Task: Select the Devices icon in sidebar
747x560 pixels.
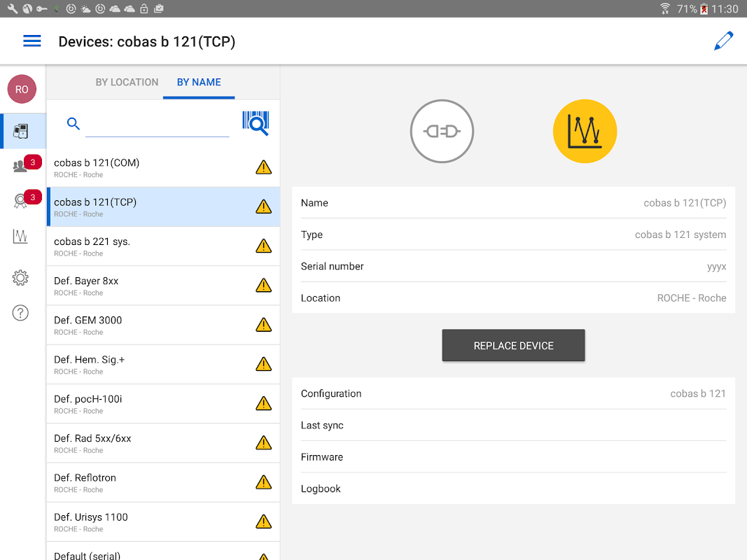Action: click(x=21, y=131)
